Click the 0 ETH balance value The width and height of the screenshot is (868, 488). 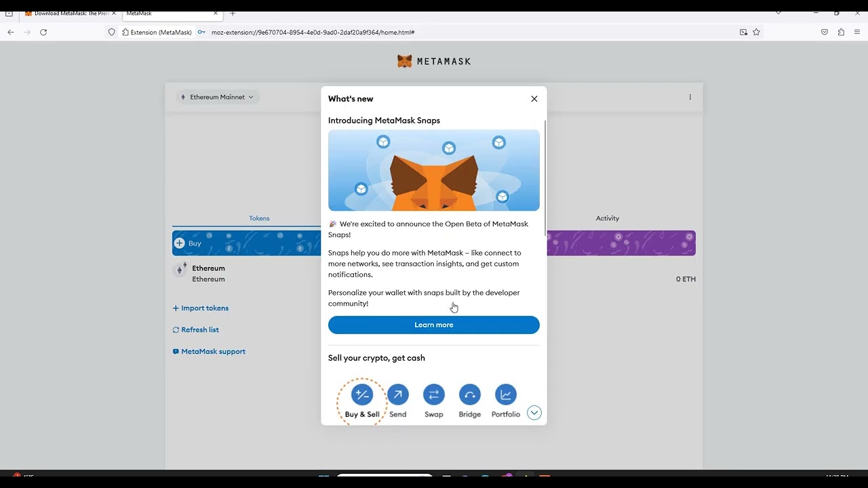pyautogui.click(x=686, y=279)
